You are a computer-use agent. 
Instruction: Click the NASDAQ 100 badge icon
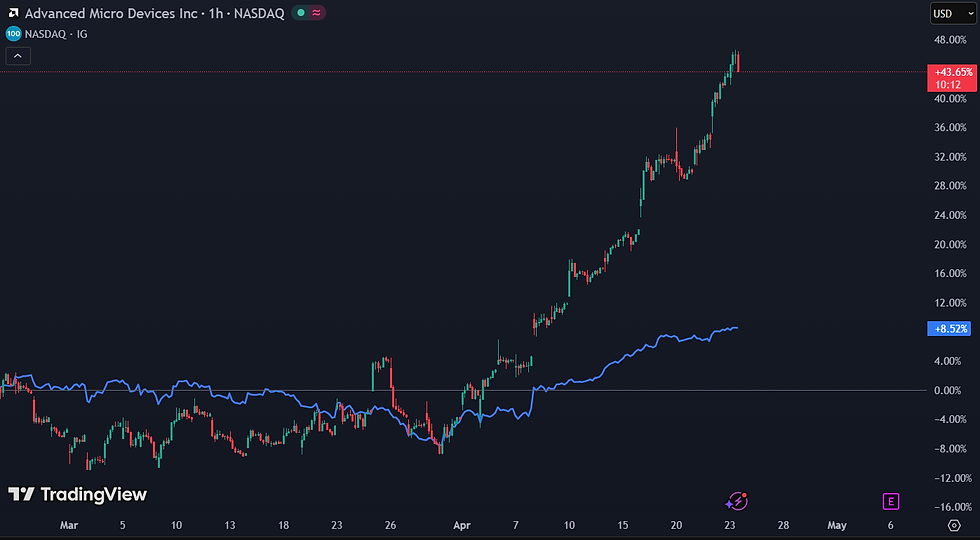click(x=12, y=33)
